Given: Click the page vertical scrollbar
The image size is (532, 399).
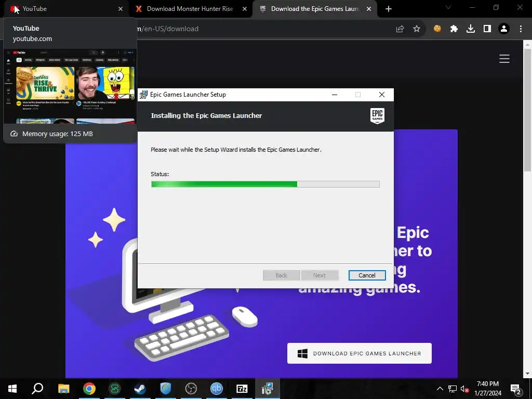Looking at the screenshot, I should click(x=527, y=110).
